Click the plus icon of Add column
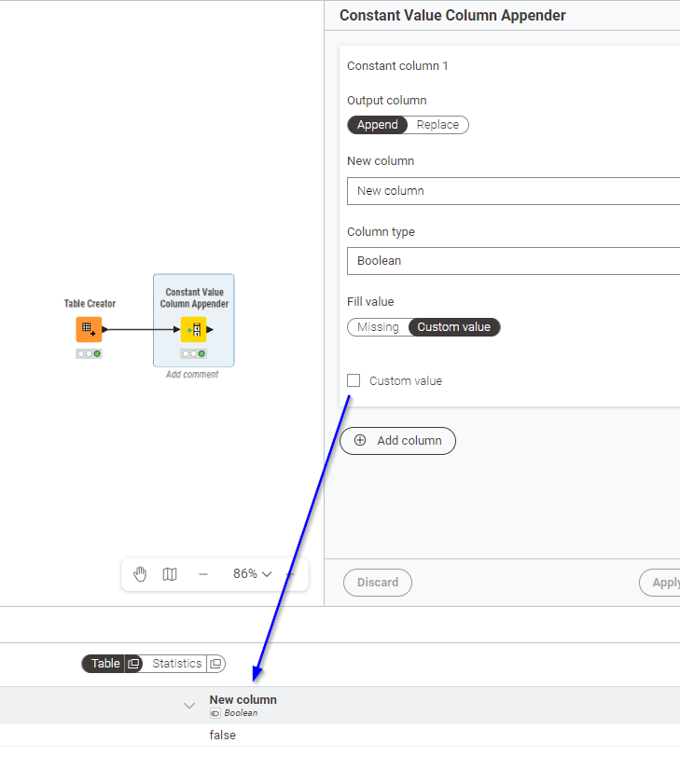 360,441
